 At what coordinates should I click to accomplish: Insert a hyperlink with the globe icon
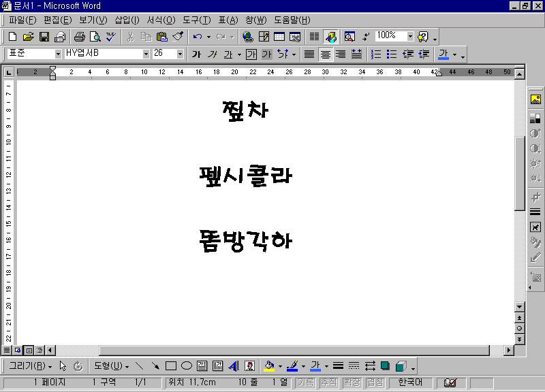coord(248,37)
